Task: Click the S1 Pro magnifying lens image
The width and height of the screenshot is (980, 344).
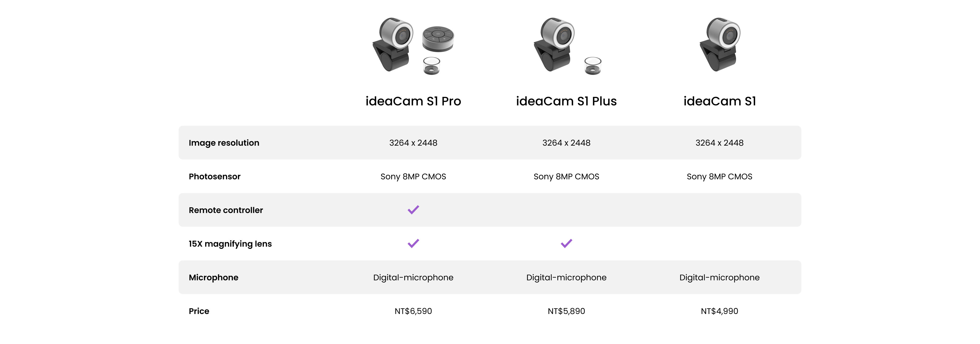Action: point(431,66)
